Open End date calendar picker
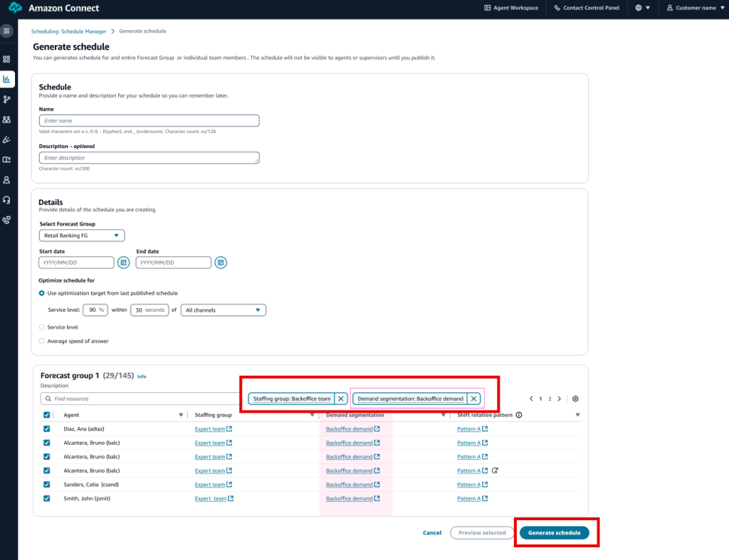Image resolution: width=729 pixels, height=560 pixels. (221, 263)
